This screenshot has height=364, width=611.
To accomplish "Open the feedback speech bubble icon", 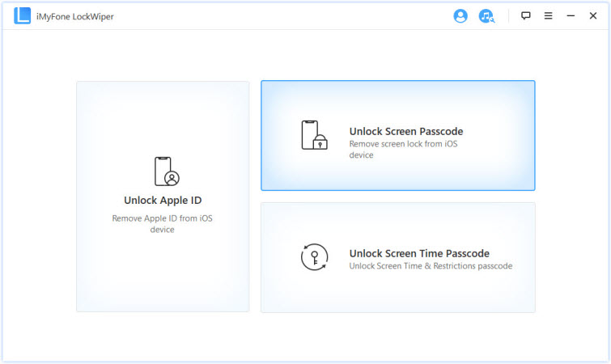I will pos(526,16).
